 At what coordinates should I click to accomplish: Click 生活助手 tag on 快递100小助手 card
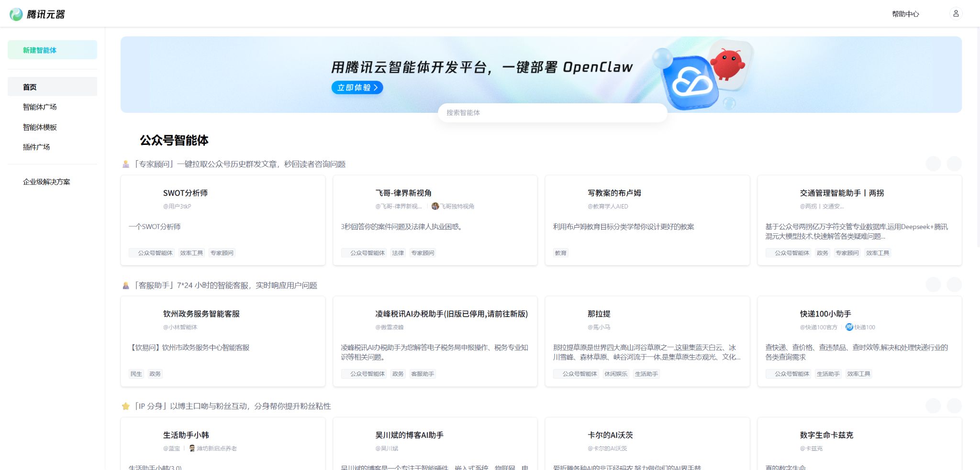tap(828, 374)
